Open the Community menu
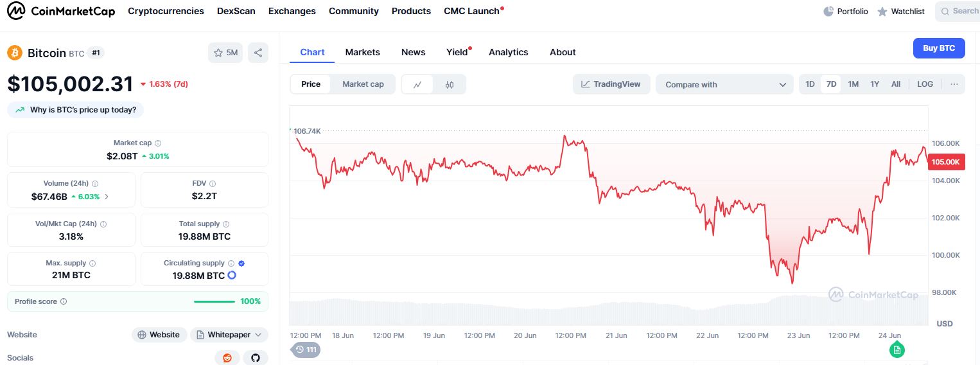The width and height of the screenshot is (980, 365). click(x=354, y=11)
